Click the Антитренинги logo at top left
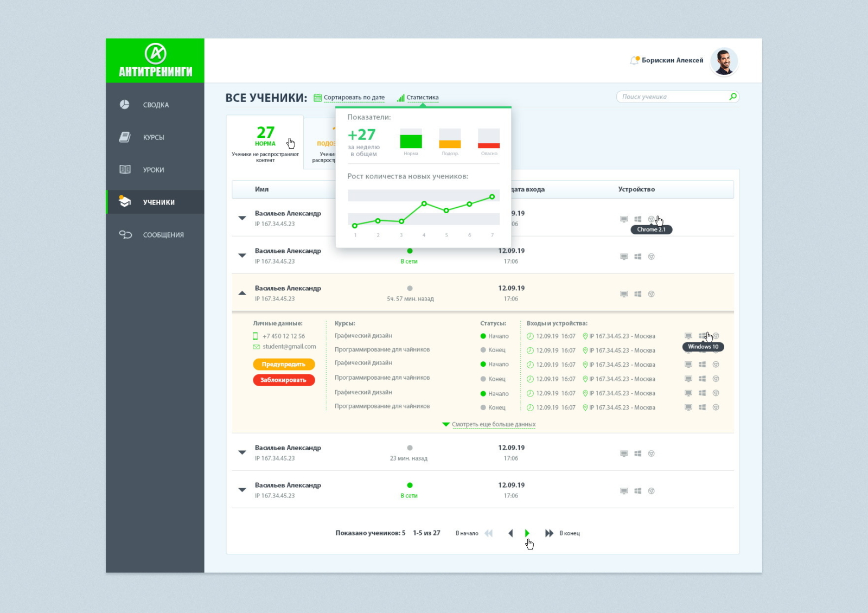 click(155, 60)
